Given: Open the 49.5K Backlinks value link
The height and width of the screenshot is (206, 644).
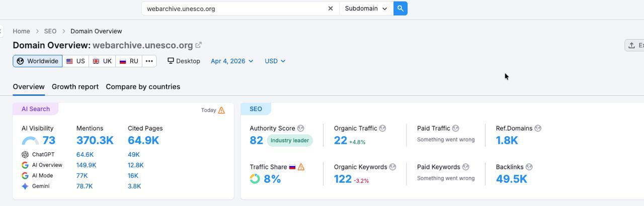Looking at the screenshot, I should tap(511, 179).
